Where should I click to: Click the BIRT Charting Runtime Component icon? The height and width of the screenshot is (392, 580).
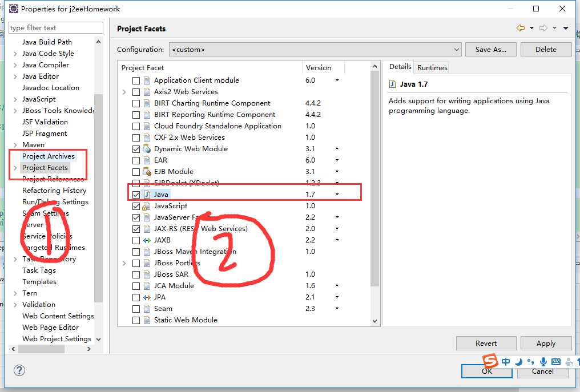pos(147,103)
